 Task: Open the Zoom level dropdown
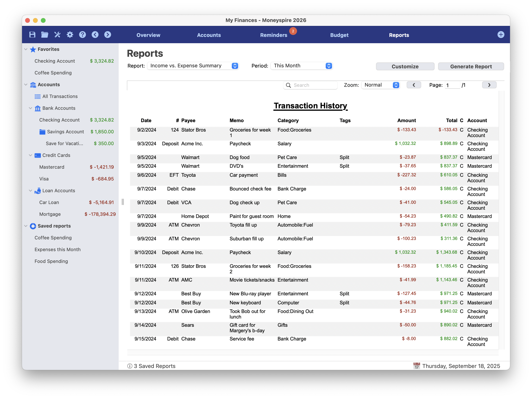tap(381, 85)
